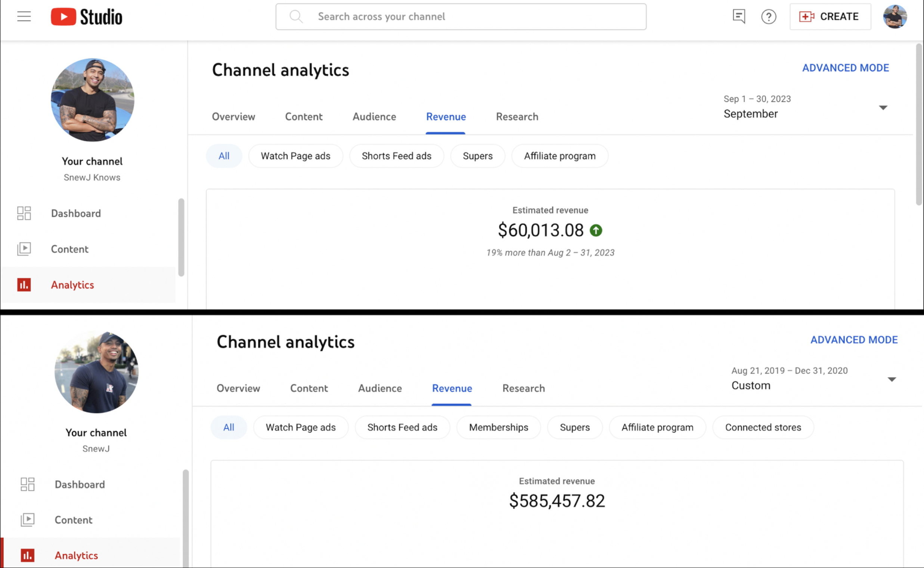Screen dimensions: 924x568
Task: Open ADVANCED MODE for Custom range analytics
Action: pos(854,340)
